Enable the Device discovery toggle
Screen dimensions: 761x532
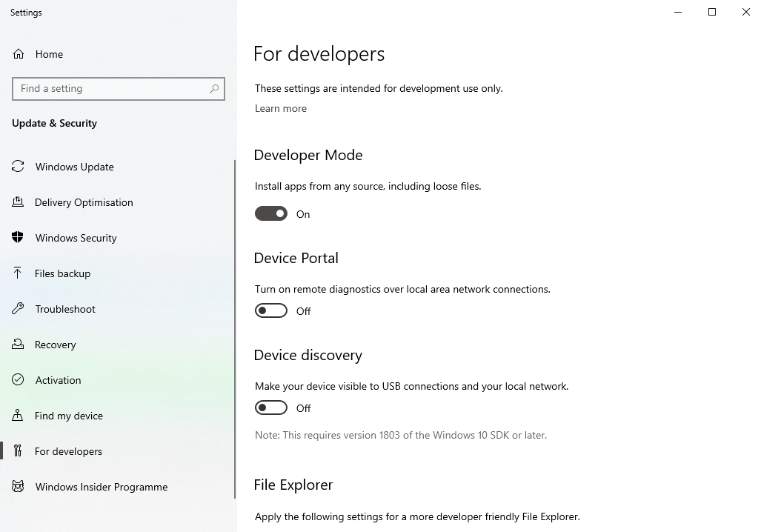tap(270, 408)
